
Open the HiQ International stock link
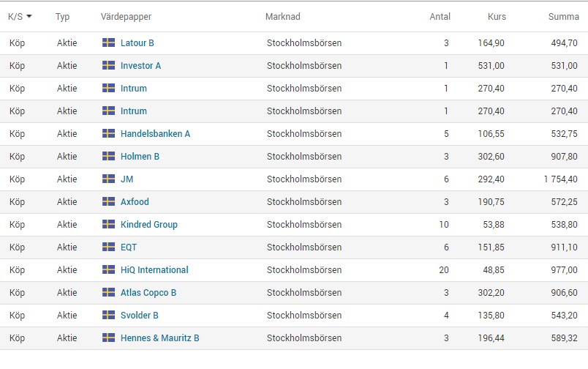(x=154, y=270)
